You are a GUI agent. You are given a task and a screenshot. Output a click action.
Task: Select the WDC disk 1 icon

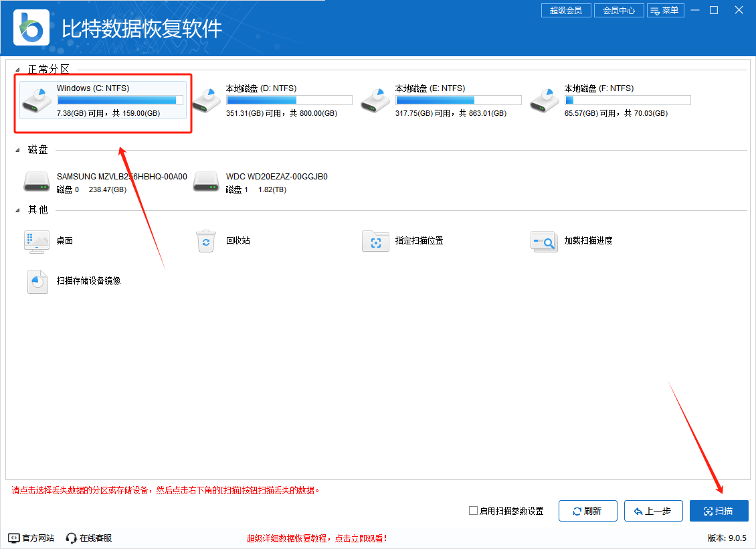coord(205,182)
